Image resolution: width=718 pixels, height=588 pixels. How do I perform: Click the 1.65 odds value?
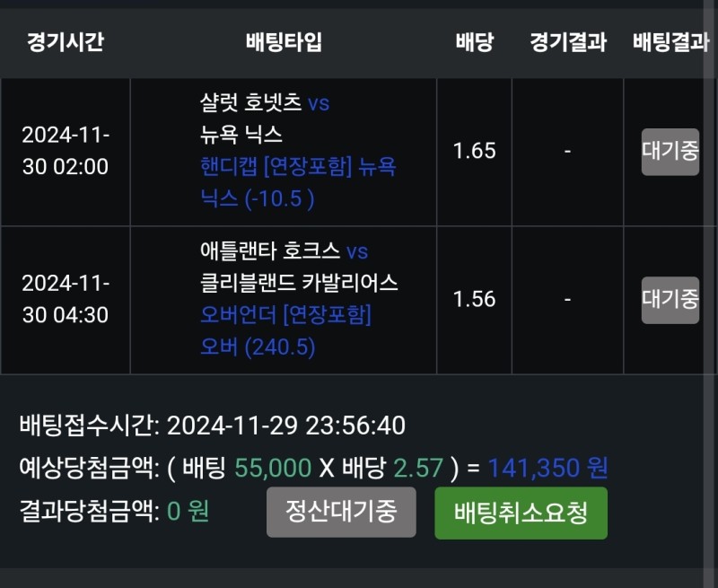click(474, 151)
